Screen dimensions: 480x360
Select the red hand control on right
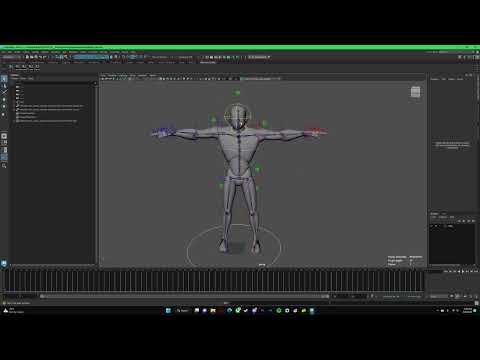(315, 132)
